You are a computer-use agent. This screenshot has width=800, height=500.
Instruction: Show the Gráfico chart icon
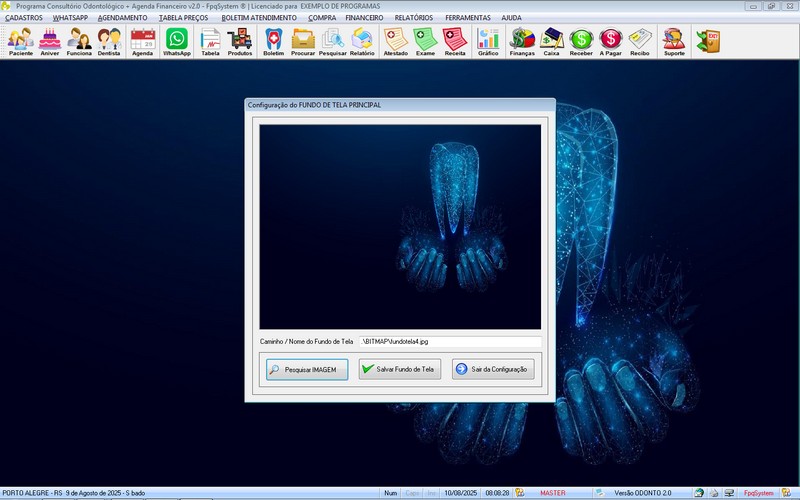click(488, 41)
